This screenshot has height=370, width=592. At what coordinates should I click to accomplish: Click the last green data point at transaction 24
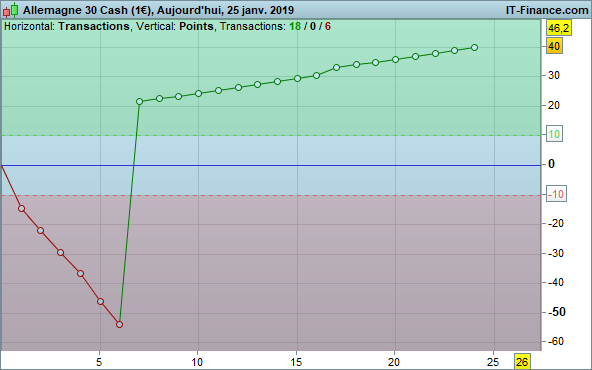[475, 48]
